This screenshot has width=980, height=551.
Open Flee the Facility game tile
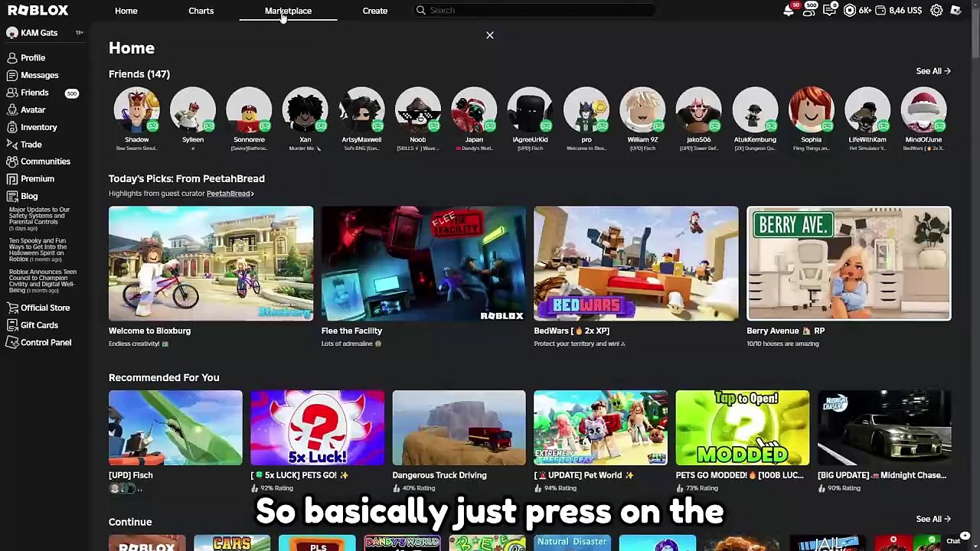tap(423, 263)
